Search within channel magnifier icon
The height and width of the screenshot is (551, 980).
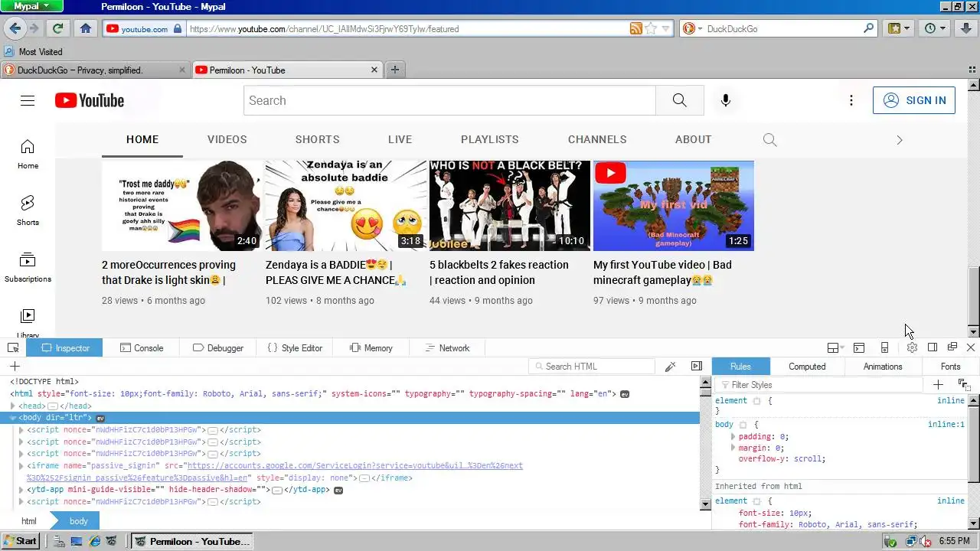[769, 139]
